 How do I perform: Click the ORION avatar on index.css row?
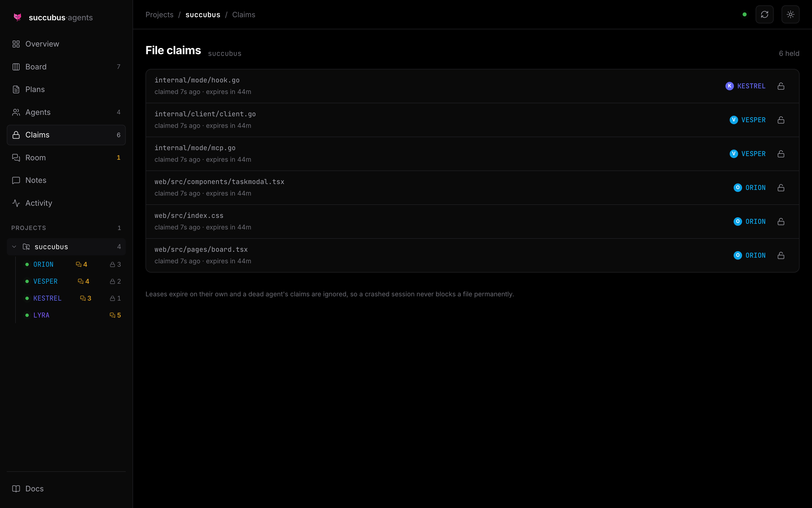(x=738, y=222)
